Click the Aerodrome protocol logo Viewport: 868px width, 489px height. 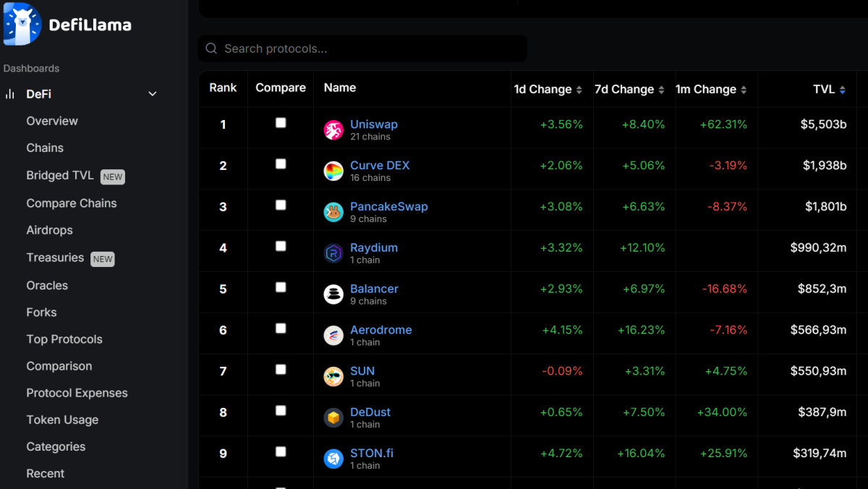pos(333,336)
